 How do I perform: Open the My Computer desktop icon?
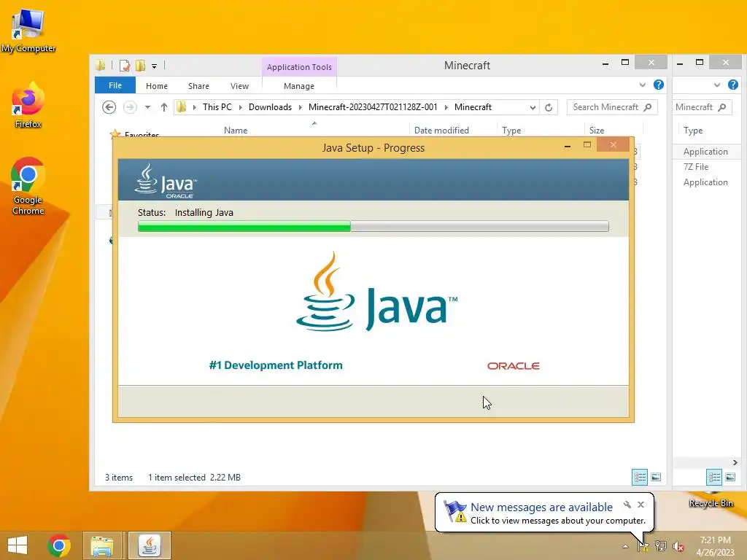[28, 29]
